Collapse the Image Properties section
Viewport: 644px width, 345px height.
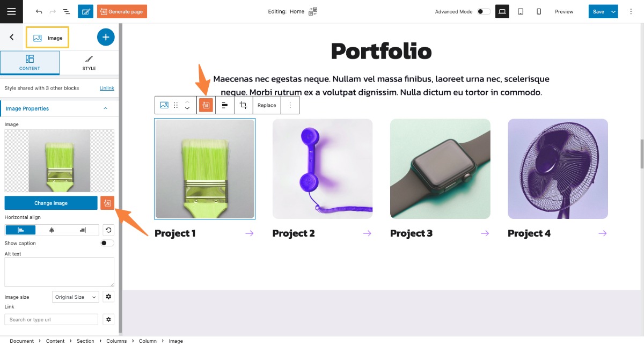tap(105, 108)
